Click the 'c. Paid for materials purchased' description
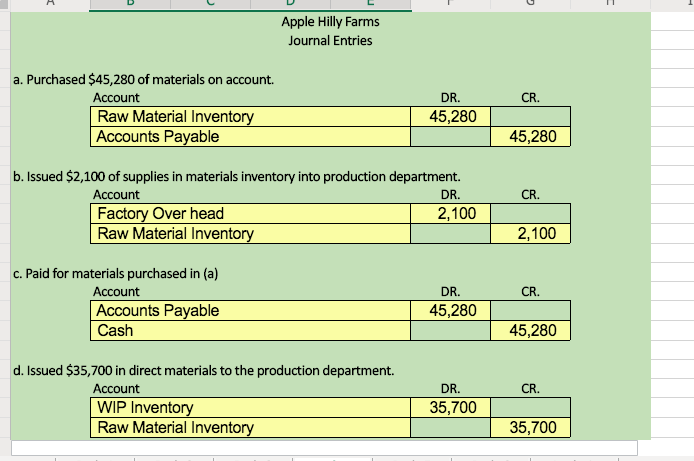The width and height of the screenshot is (694, 461). coord(116,273)
